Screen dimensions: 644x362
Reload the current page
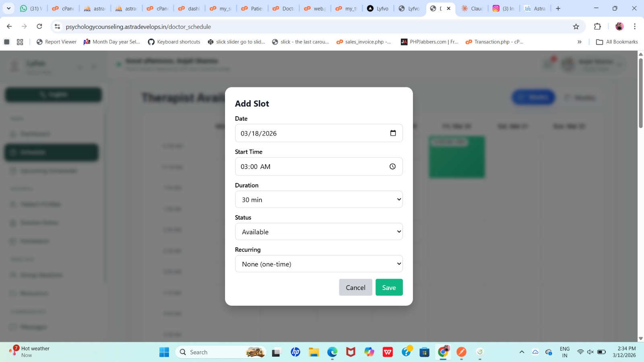pyautogui.click(x=39, y=27)
